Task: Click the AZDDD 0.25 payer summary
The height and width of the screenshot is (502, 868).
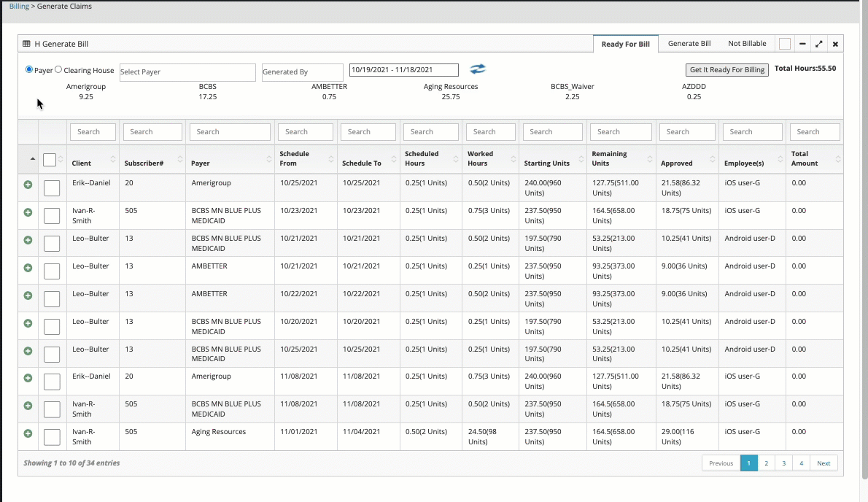Action: (x=694, y=91)
